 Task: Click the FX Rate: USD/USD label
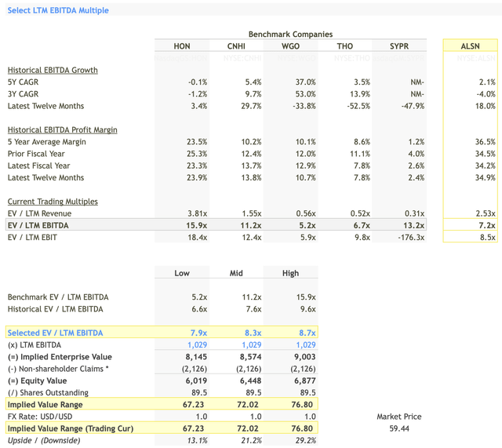[x=40, y=417]
